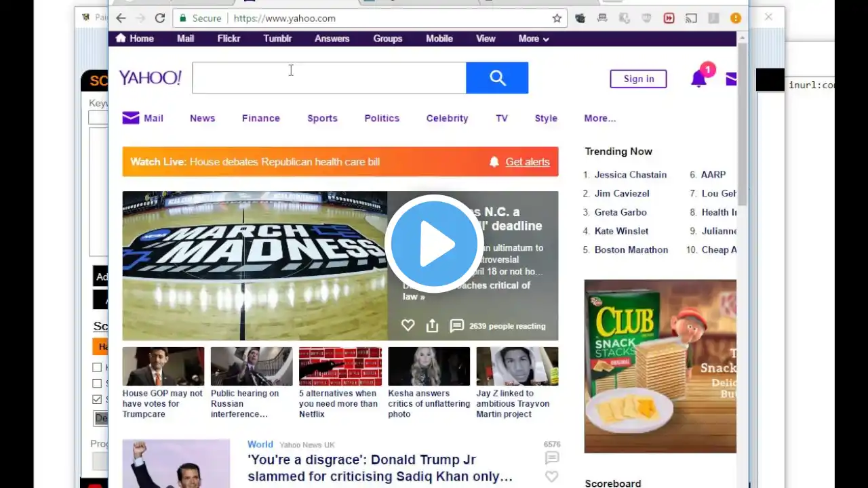Click the browser forward arrow
The width and height of the screenshot is (868, 488).
(140, 18)
